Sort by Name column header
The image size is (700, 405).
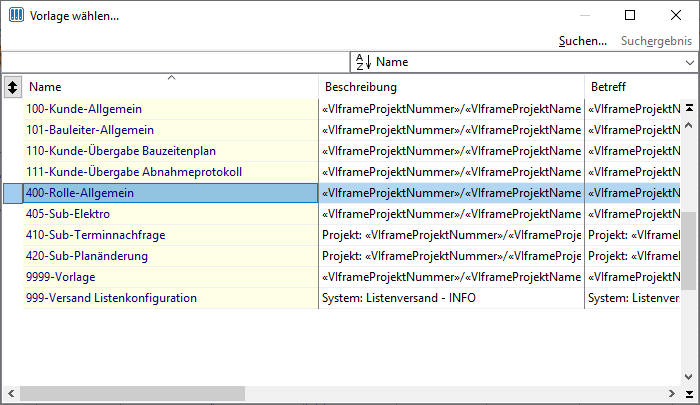pos(171,87)
